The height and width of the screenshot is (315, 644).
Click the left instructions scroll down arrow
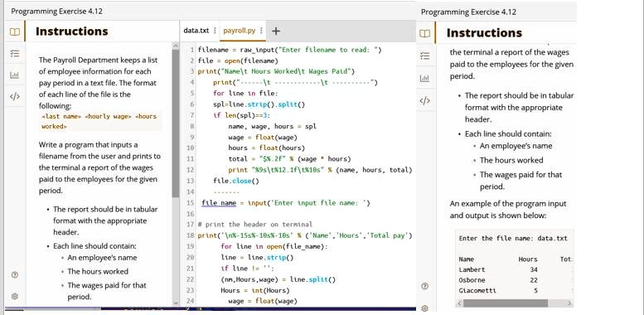click(x=176, y=303)
